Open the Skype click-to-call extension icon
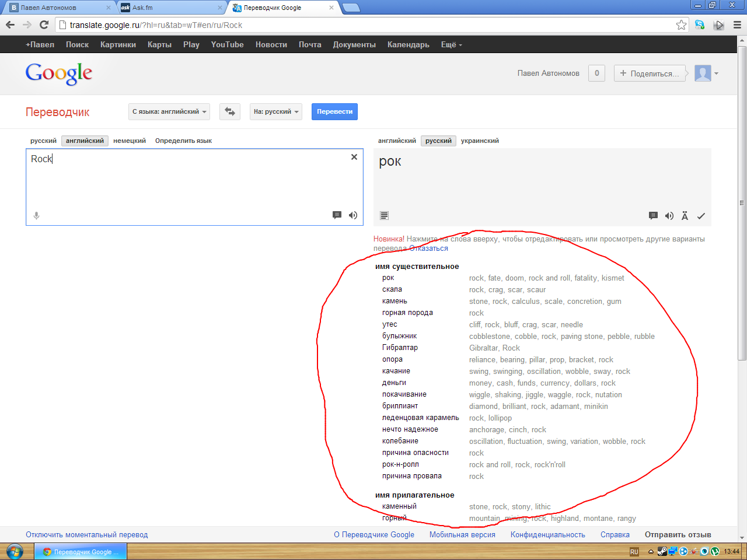The height and width of the screenshot is (560, 747). pos(700,24)
